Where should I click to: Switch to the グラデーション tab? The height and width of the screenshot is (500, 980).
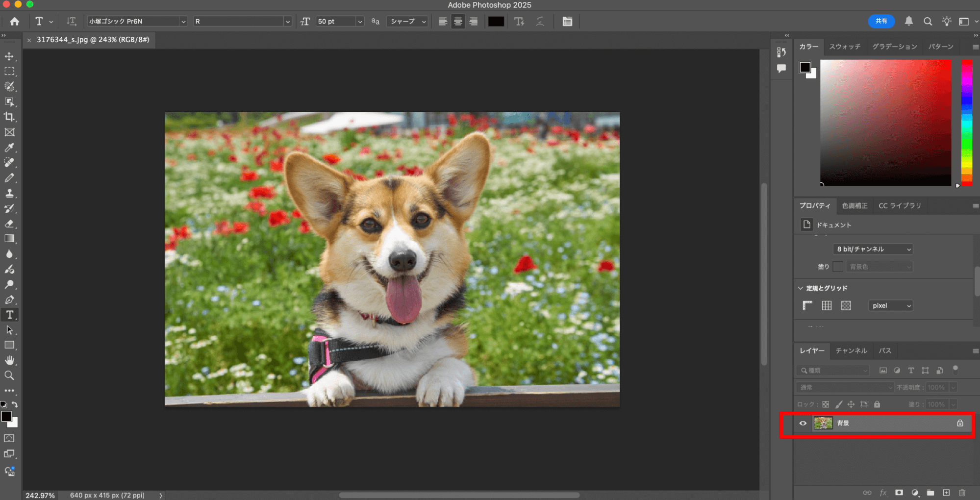pyautogui.click(x=895, y=47)
